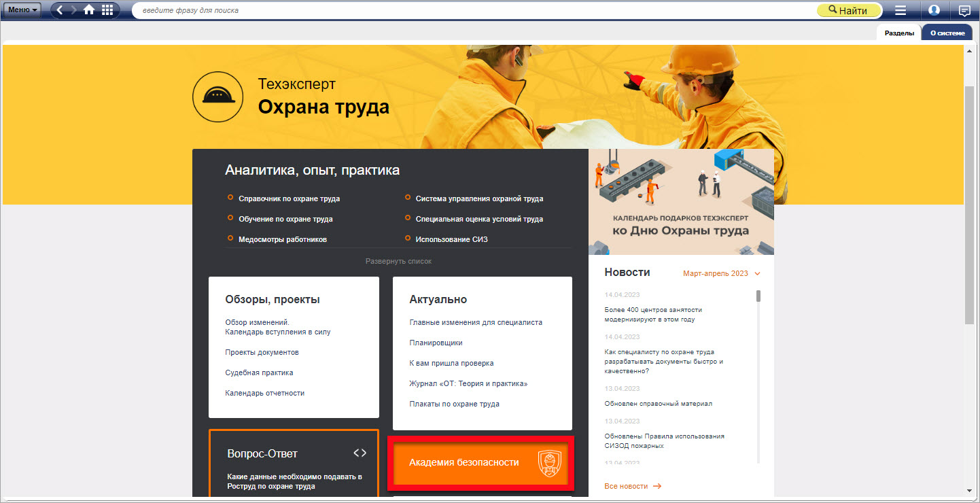Go back with the left arrow icon
The width and height of the screenshot is (980, 503).
tap(60, 10)
